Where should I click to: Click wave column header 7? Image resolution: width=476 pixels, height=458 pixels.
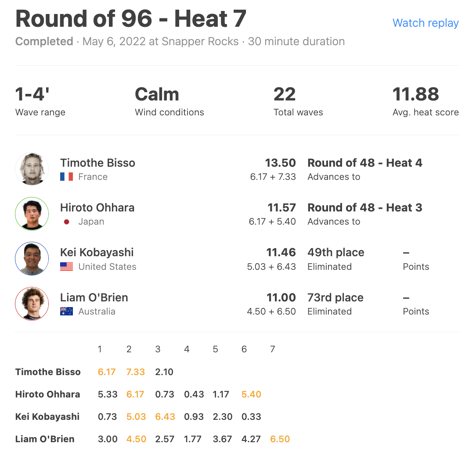tap(273, 349)
